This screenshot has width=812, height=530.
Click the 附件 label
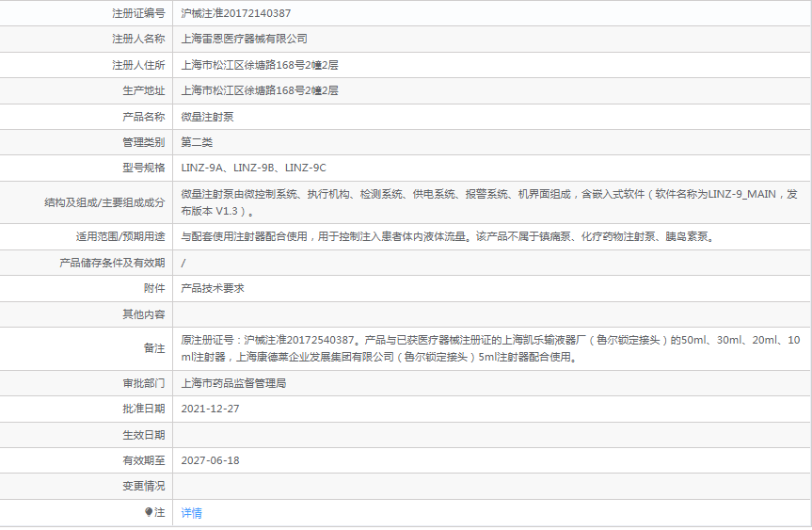(154, 289)
